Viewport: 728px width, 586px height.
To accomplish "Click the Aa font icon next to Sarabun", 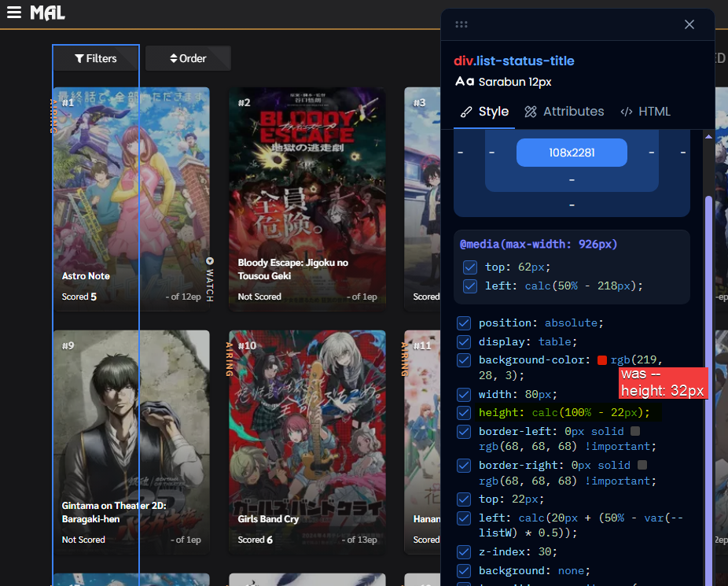I will pyautogui.click(x=464, y=82).
